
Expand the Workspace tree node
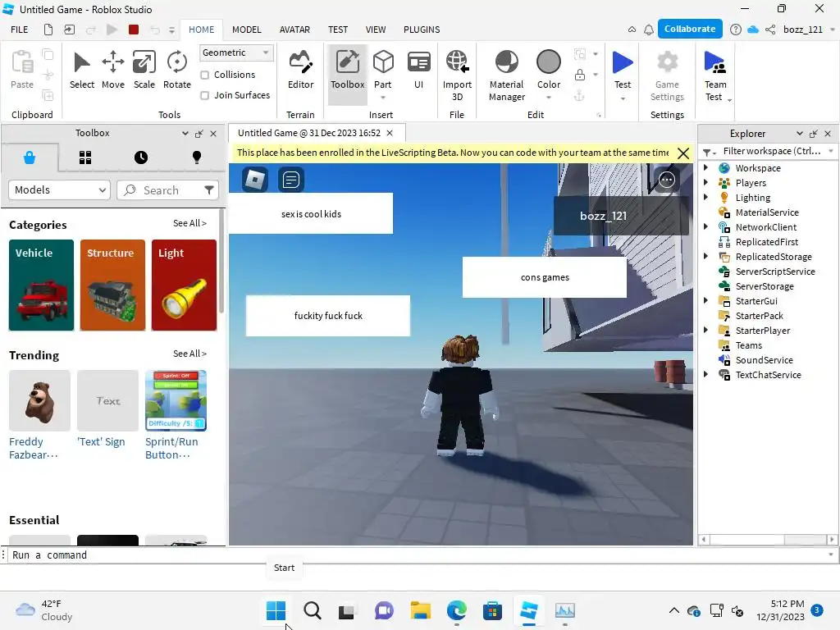pyautogui.click(x=706, y=167)
